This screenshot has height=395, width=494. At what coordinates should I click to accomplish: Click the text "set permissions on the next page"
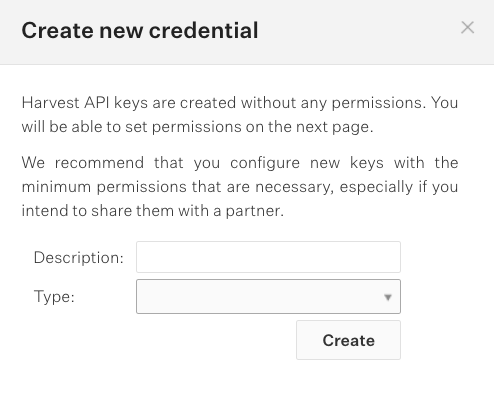point(247,127)
